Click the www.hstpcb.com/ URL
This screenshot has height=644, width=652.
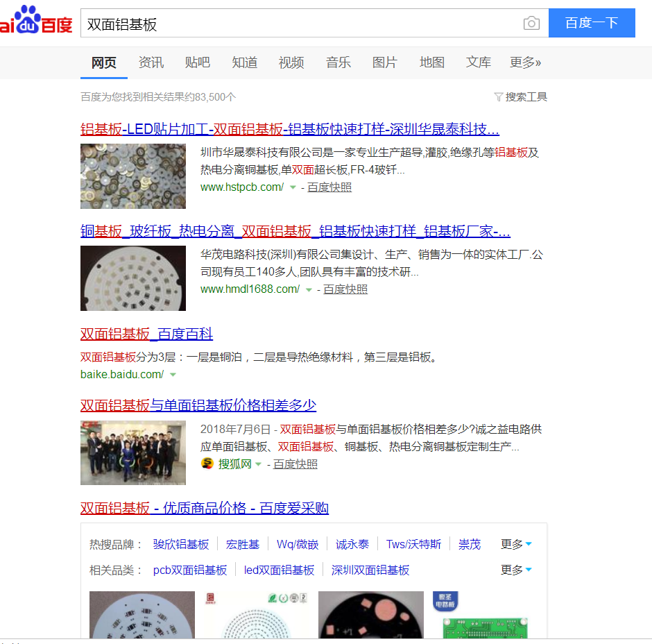[242, 187]
